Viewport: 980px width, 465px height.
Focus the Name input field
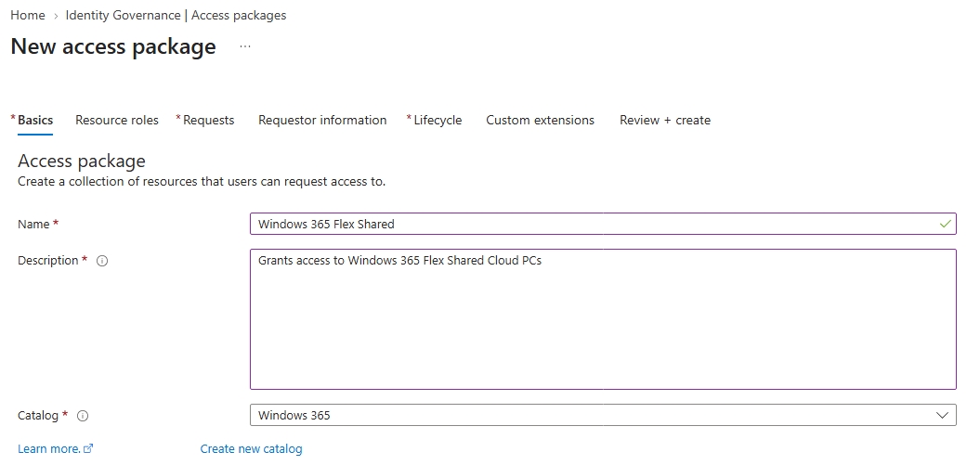coord(603,224)
